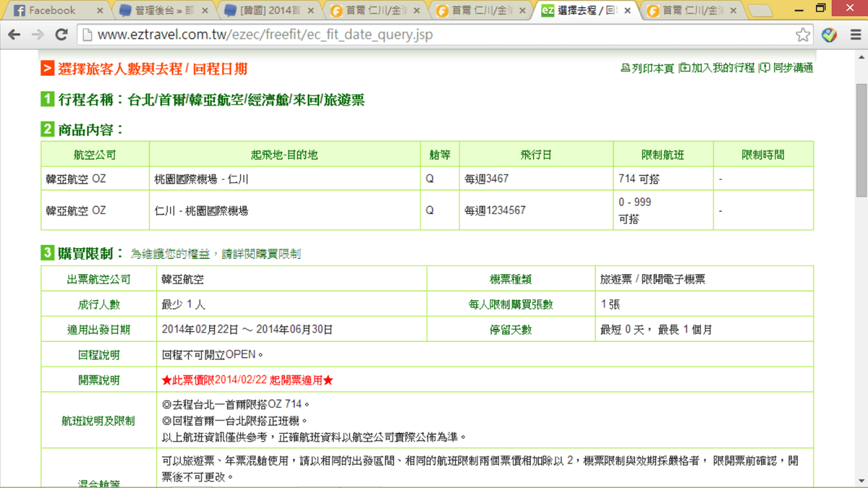Screen dimensions: 868x488
Task: Click the 列印本頁 print page link
Action: (x=647, y=68)
